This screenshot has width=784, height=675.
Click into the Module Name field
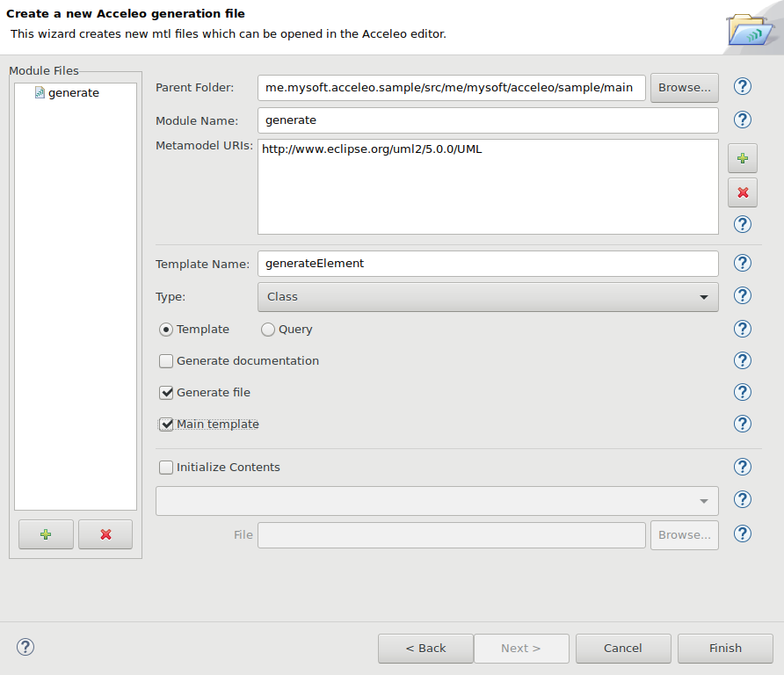click(x=488, y=120)
